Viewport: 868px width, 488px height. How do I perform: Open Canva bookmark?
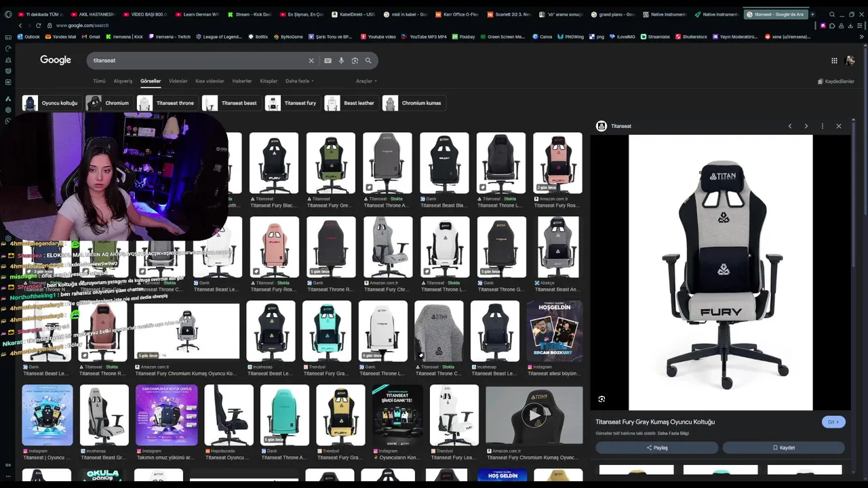[x=542, y=37]
